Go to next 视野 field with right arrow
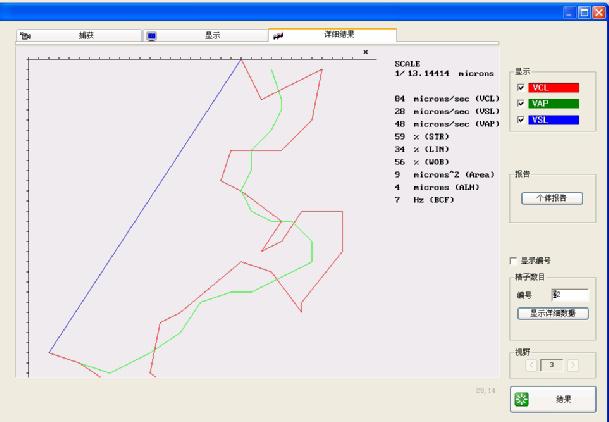The height and width of the screenshot is (422, 609). click(571, 365)
